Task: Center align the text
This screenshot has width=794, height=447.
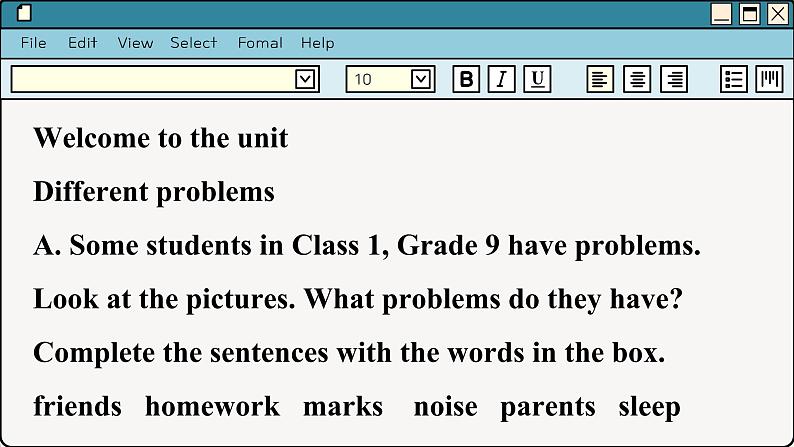Action: pyautogui.click(x=637, y=80)
